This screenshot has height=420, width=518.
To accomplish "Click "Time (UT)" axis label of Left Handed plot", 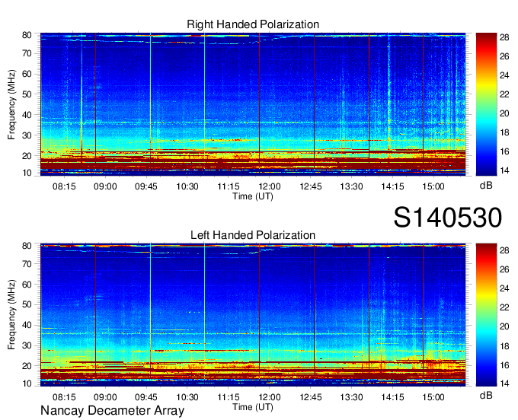I will 253,407.
